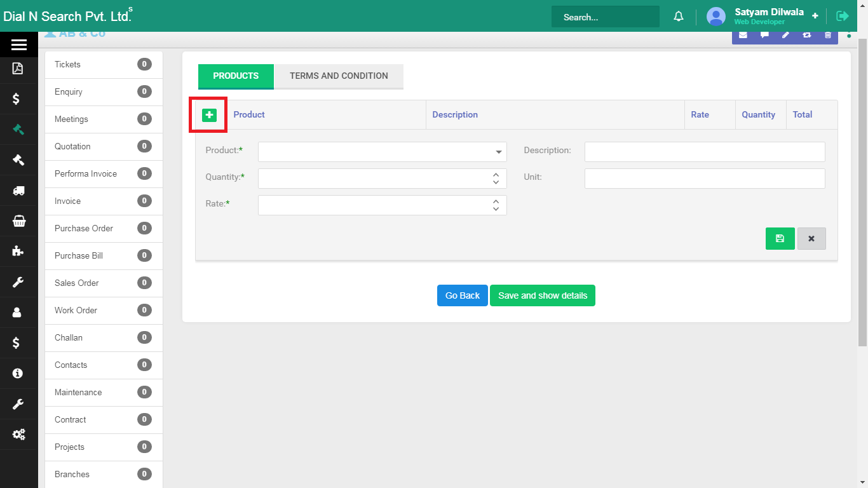Open the notifications bell
Image resolution: width=868 pixels, height=488 pixels.
click(x=679, y=17)
